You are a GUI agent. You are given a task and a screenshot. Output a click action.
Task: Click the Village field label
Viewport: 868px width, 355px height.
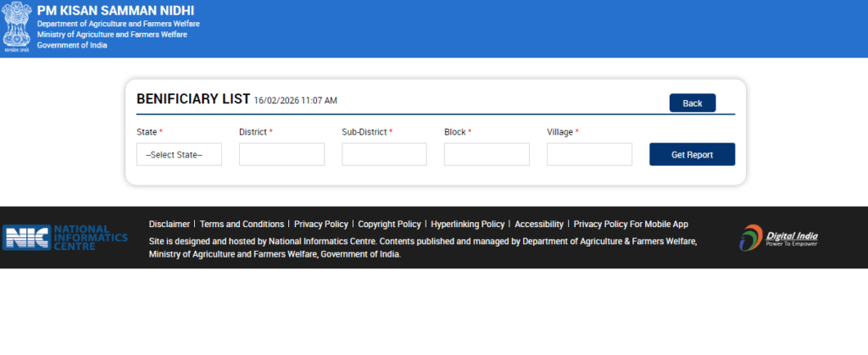click(563, 132)
